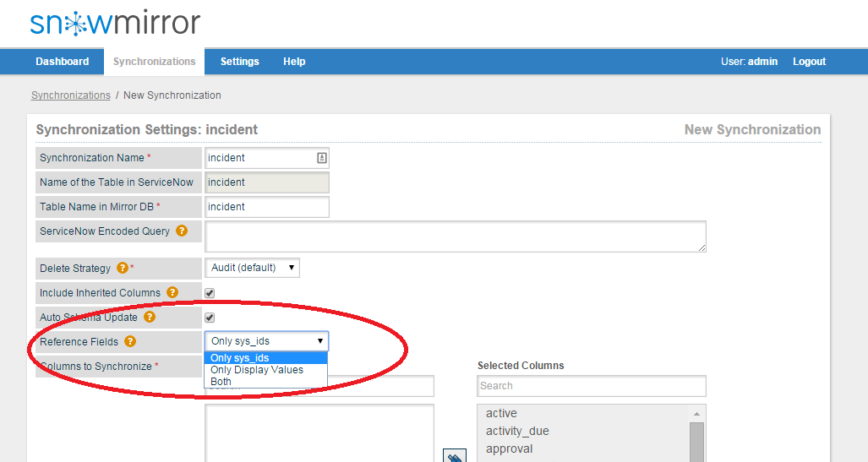Viewport: 868px width, 462px height.
Task: Toggle Include Inherited Columns checkbox
Action: [210, 293]
